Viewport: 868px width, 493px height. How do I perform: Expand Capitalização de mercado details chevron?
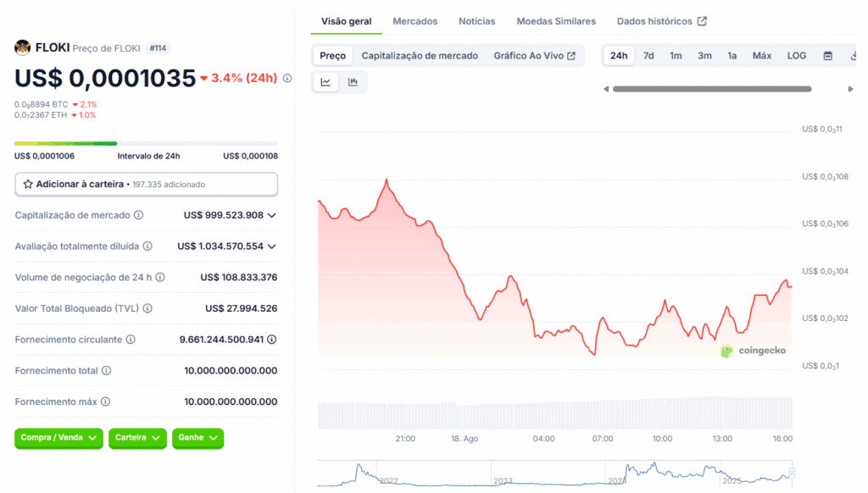click(272, 215)
